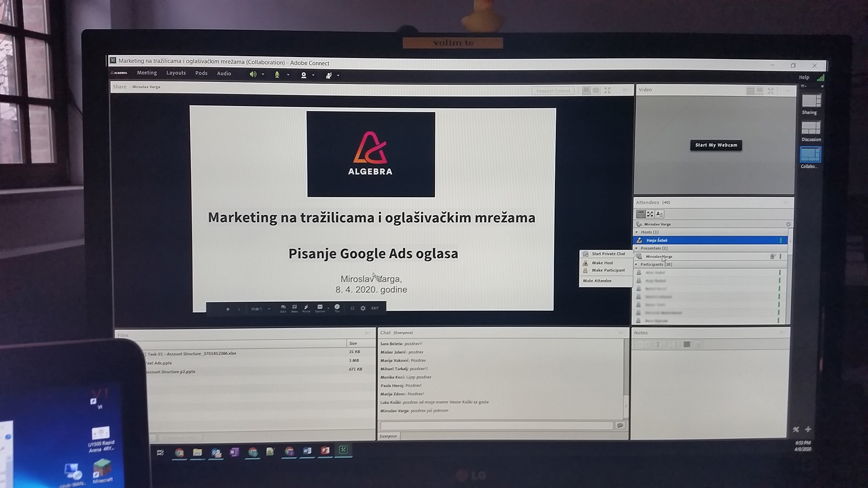Open the speaker options dropdown arrow
This screenshot has width=868, height=488.
point(263,75)
